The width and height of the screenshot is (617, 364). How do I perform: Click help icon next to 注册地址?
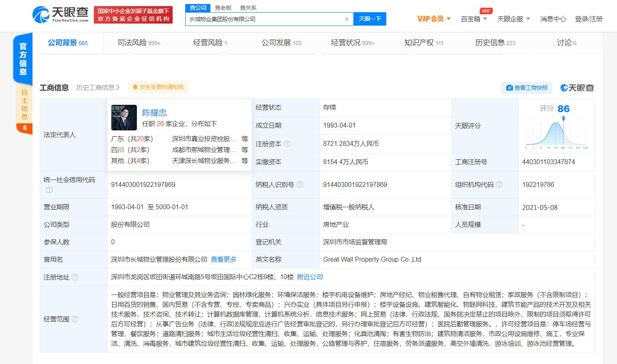pyautogui.click(x=75, y=277)
